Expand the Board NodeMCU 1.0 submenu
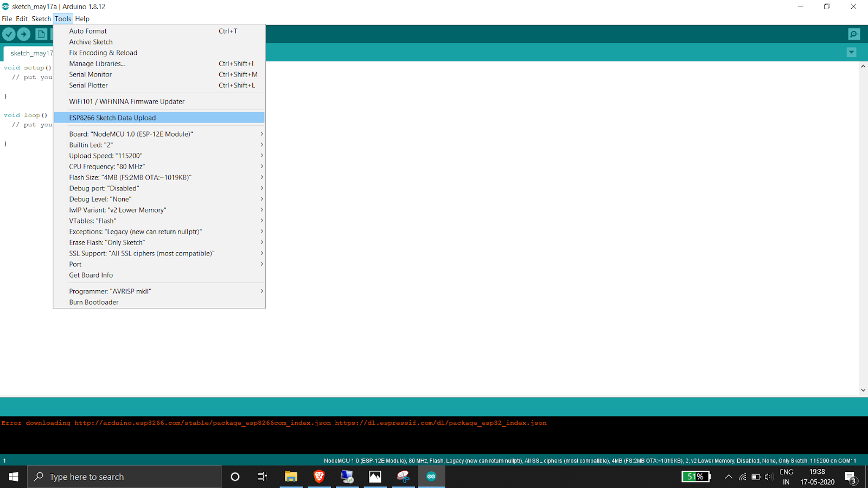The height and width of the screenshot is (488, 868). tap(159, 134)
